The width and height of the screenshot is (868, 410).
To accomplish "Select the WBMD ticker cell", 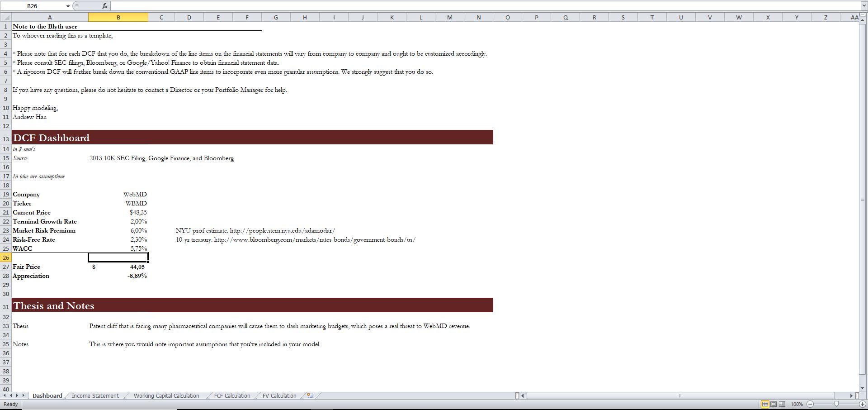I will [x=118, y=203].
